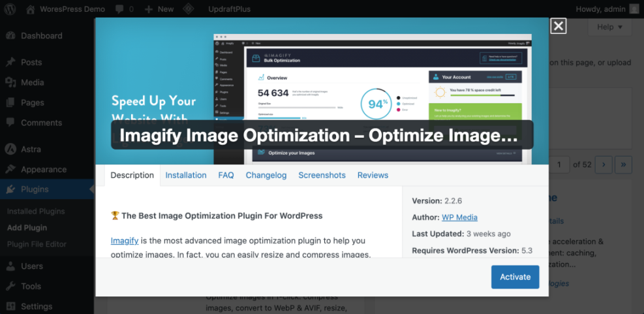The width and height of the screenshot is (644, 314).
Task: Click the diamond-shaped icon in the admin bar
Action: tap(188, 9)
